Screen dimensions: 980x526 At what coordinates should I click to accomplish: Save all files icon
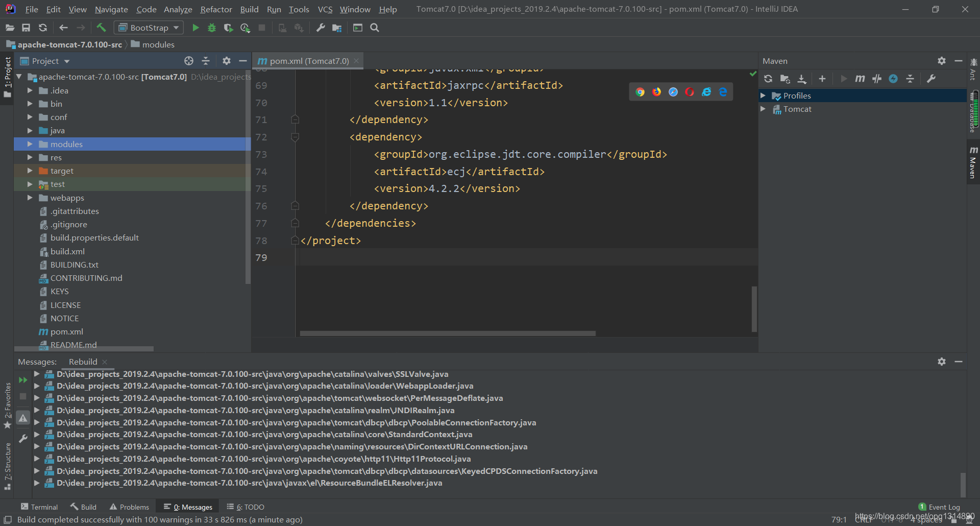26,28
